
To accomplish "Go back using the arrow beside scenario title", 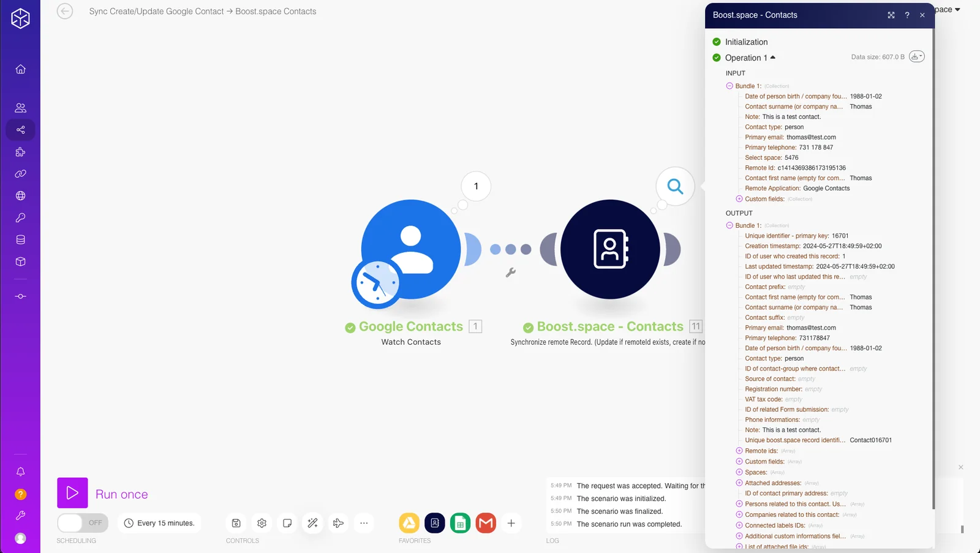I will (64, 11).
